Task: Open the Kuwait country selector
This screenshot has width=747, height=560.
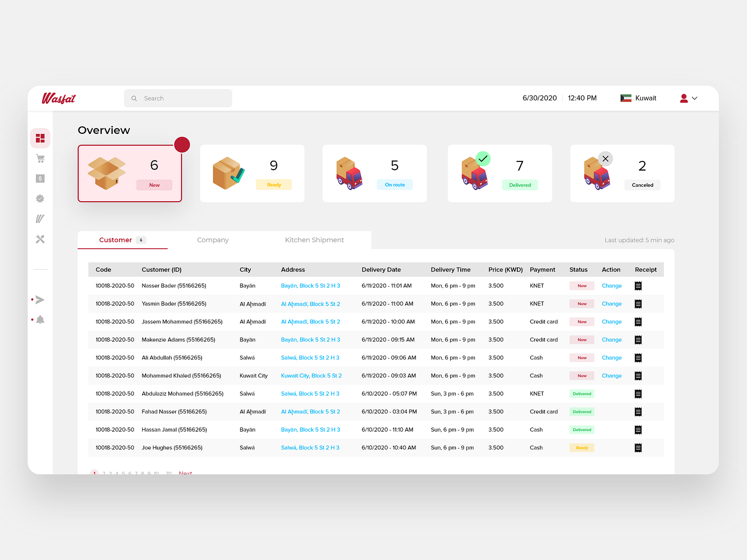Action: [638, 98]
